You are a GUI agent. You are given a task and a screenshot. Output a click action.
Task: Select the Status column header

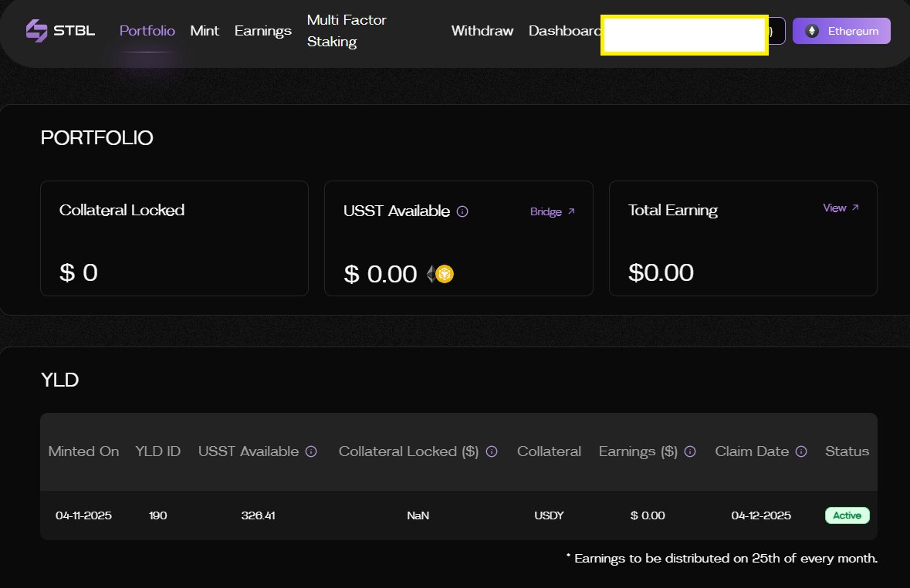coord(847,451)
